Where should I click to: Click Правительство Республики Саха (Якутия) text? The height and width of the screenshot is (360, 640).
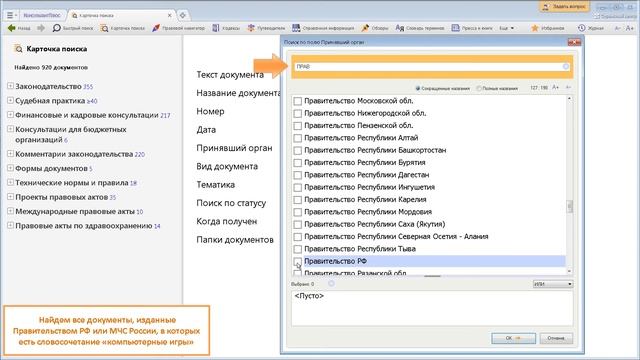[375, 224]
